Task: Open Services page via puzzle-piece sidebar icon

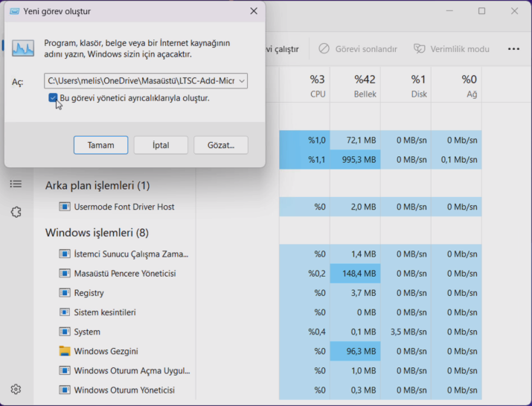Action: click(16, 212)
